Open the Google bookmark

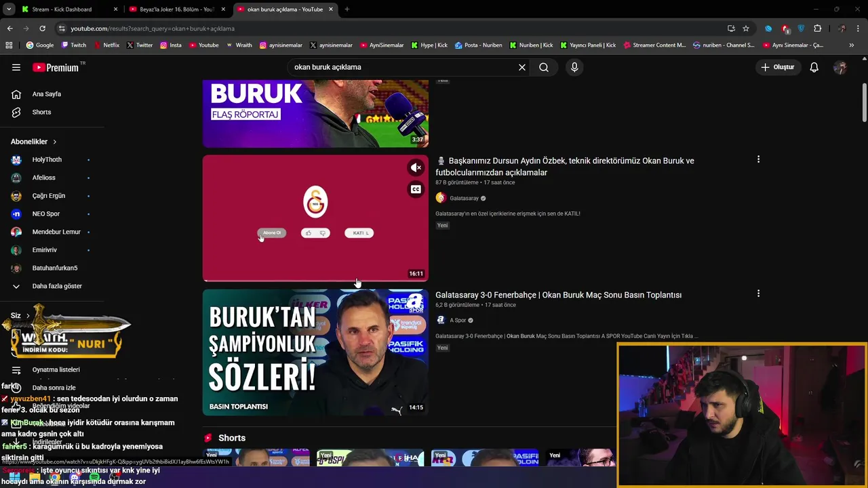click(40, 45)
